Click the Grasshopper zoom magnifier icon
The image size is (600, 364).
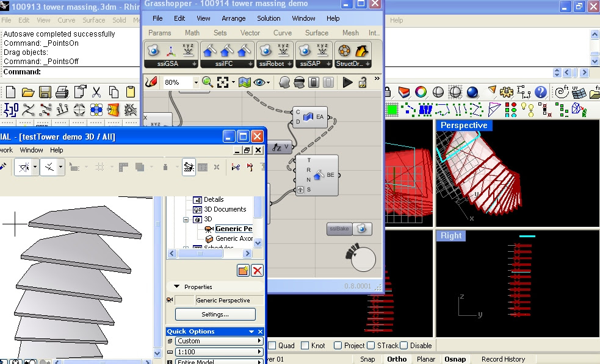208,82
